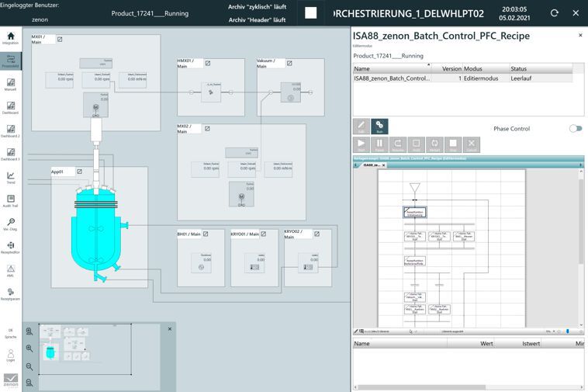Open the Integration home page
The width and height of the screenshot is (588, 392).
click(11, 38)
